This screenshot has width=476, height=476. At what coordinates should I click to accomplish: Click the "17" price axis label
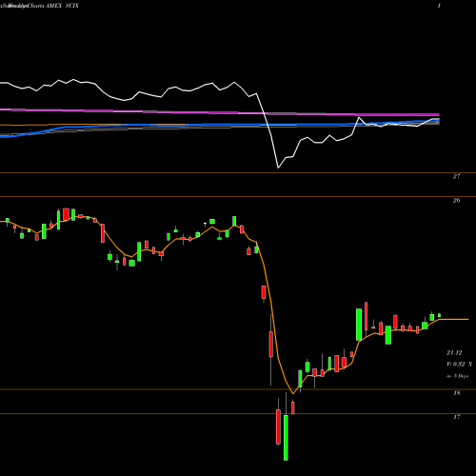click(x=456, y=417)
